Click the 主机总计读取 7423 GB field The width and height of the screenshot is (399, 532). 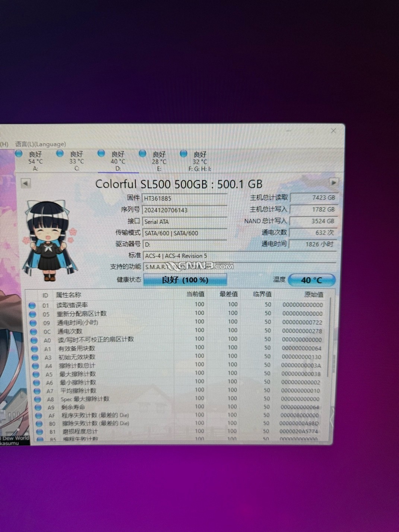314,198
